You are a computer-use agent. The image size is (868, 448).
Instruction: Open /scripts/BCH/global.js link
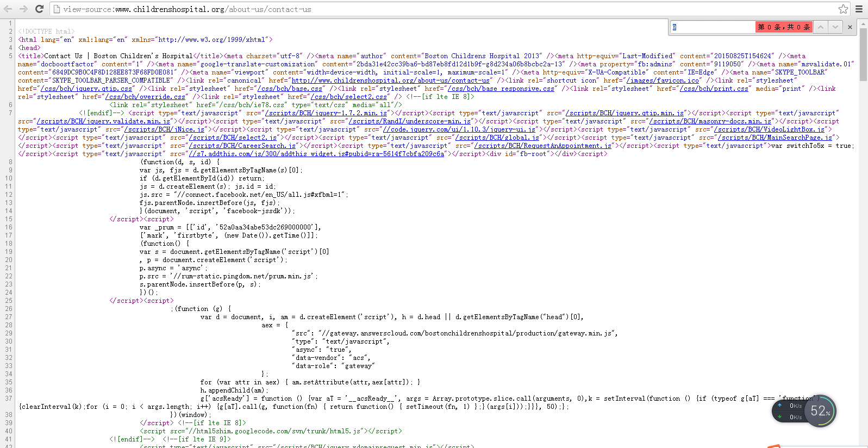click(x=497, y=138)
